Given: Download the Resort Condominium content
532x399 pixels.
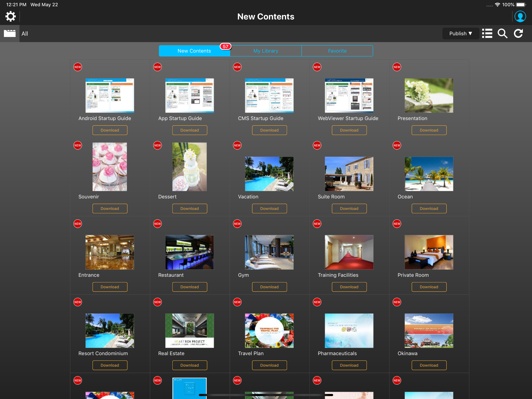Looking at the screenshot, I should point(110,365).
